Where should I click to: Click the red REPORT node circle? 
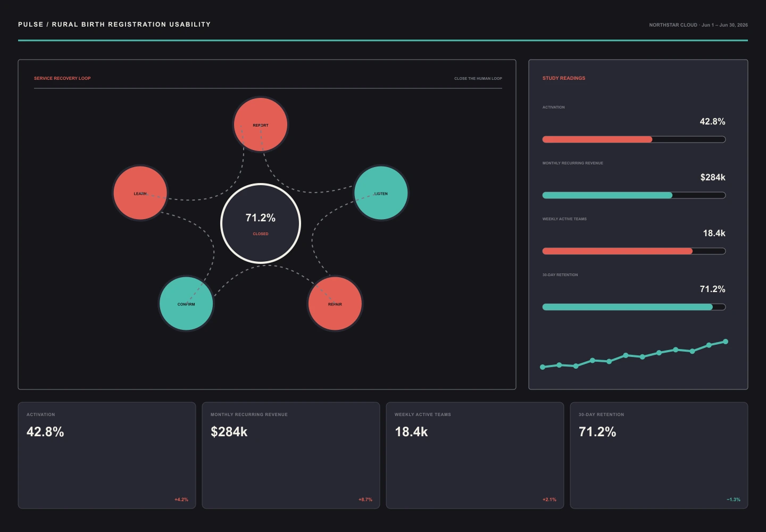[x=261, y=124]
